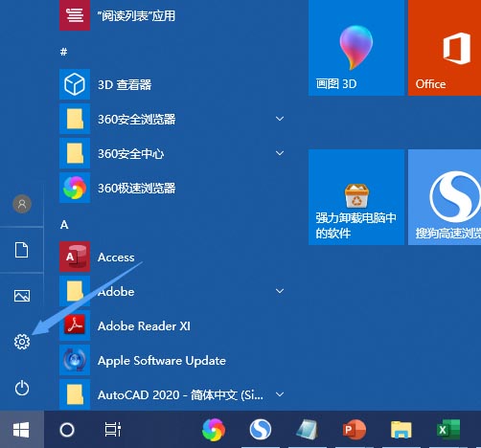Click the 360安全中心 folder icon
481x448 pixels.
tap(75, 153)
